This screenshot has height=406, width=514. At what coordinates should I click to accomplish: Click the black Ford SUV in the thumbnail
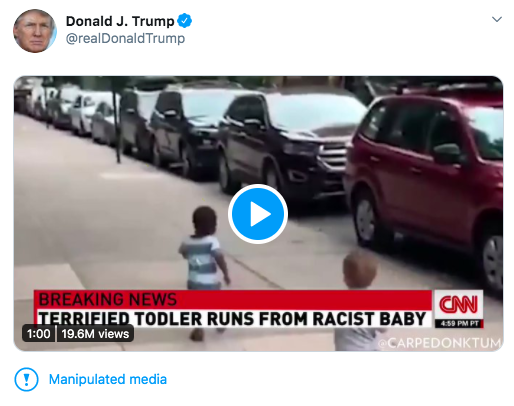pyautogui.click(x=288, y=147)
